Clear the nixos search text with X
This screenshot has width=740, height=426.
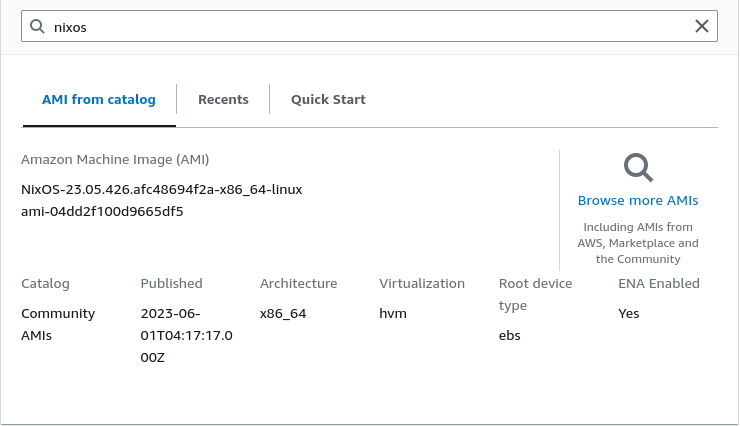coord(702,26)
